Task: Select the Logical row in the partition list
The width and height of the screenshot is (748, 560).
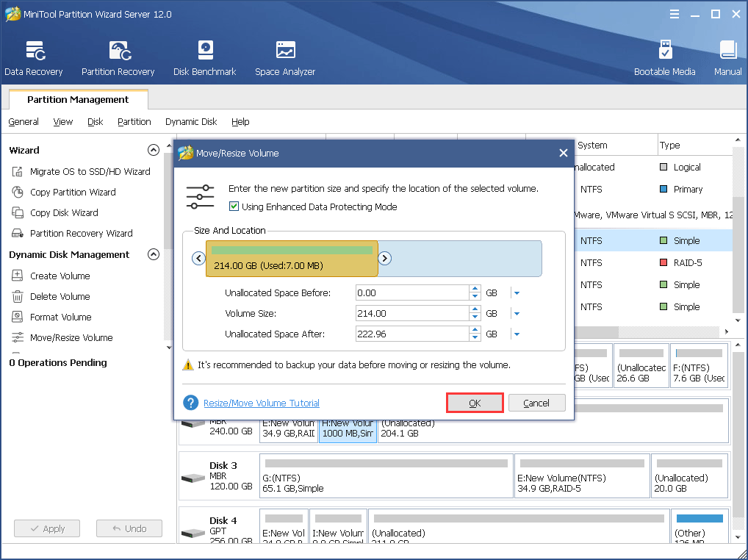Action: point(653,167)
